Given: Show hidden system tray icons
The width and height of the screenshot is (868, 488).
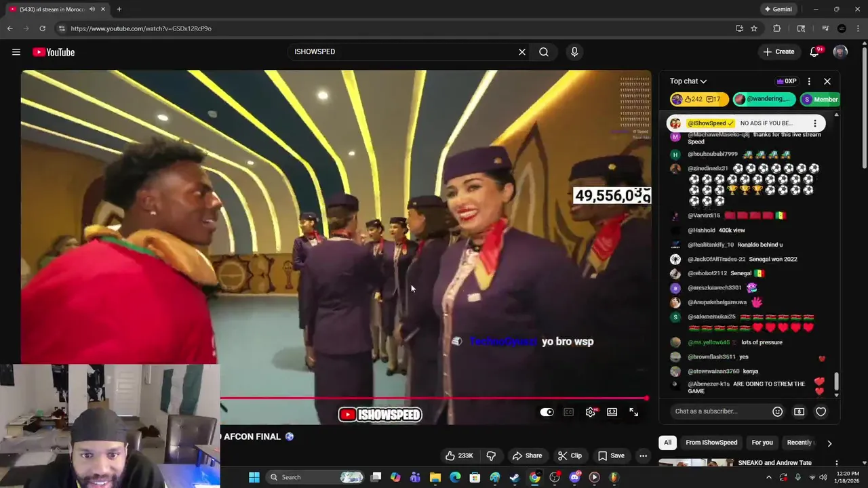Looking at the screenshot, I should [768, 477].
